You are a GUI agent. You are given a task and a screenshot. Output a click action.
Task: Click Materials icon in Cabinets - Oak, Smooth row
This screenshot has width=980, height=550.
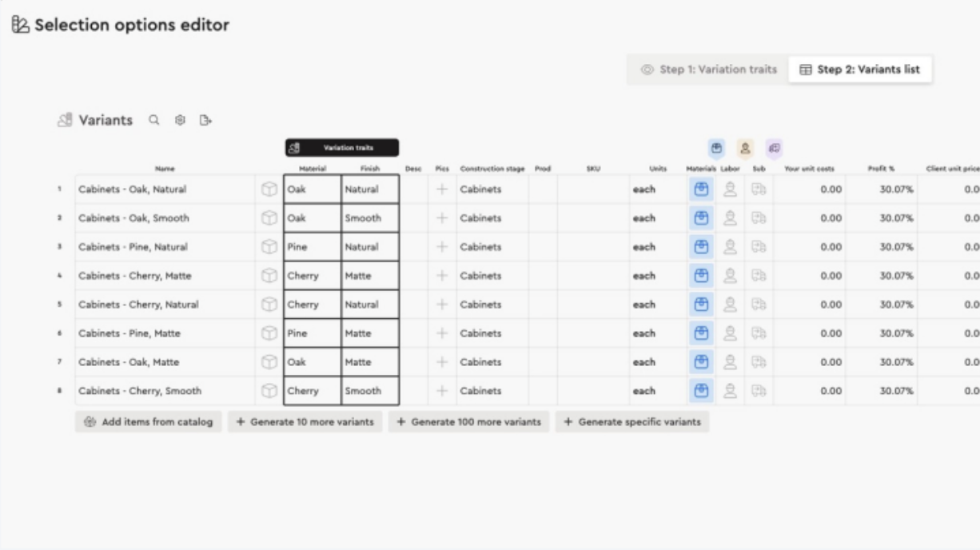click(701, 218)
